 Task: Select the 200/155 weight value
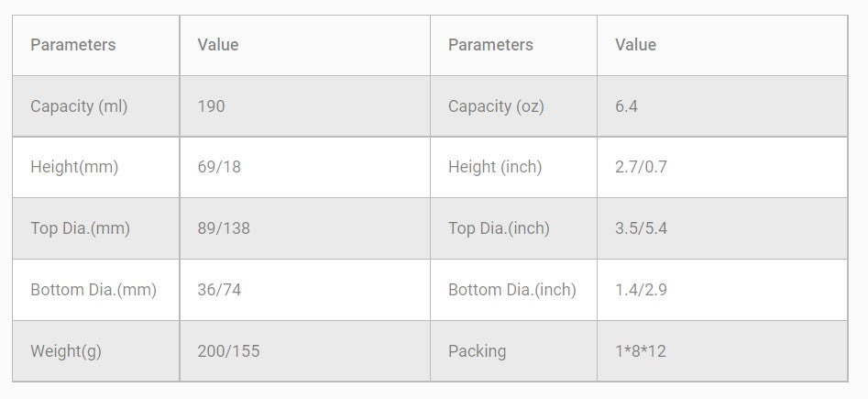(x=228, y=351)
